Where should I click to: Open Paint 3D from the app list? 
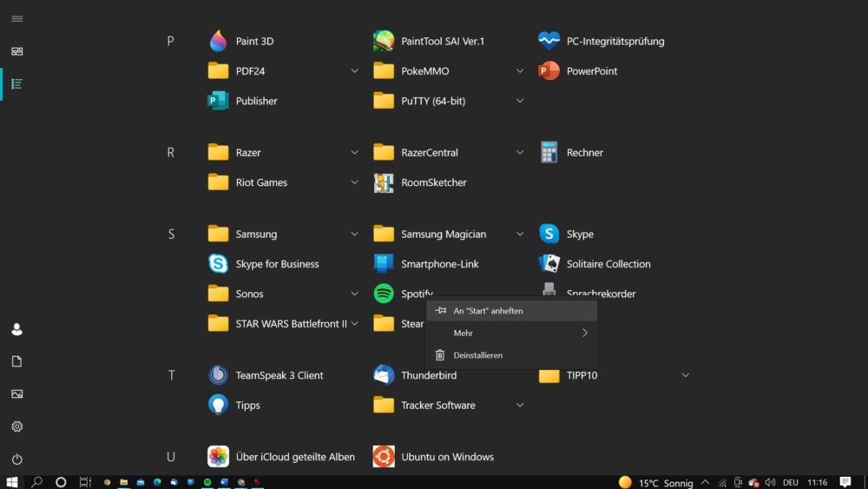click(240, 41)
